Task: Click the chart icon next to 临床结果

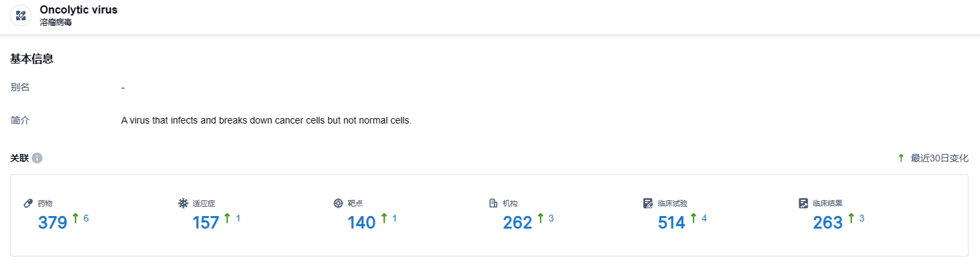Action: tap(803, 203)
